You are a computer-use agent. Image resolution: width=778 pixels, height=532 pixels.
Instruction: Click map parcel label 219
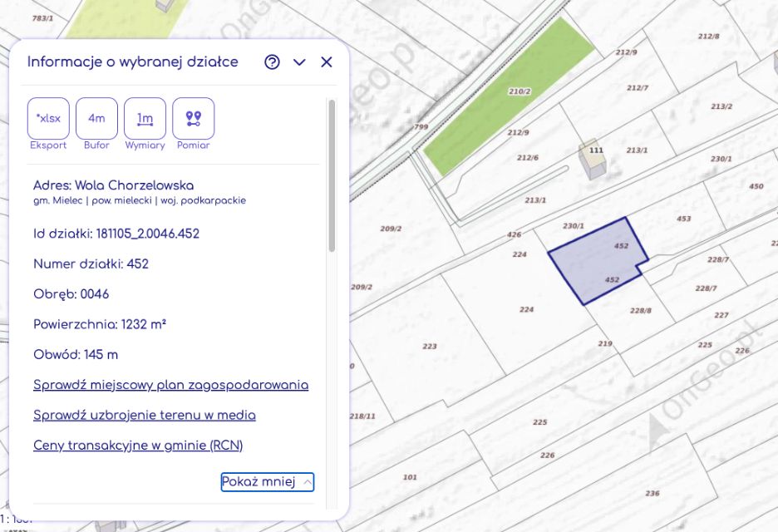coord(605,343)
